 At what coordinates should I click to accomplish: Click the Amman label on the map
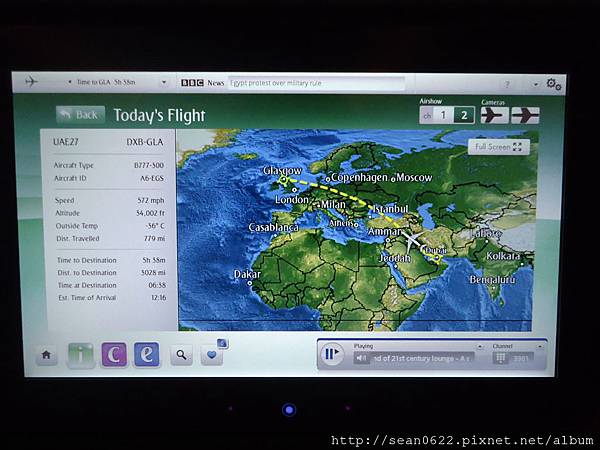click(385, 232)
